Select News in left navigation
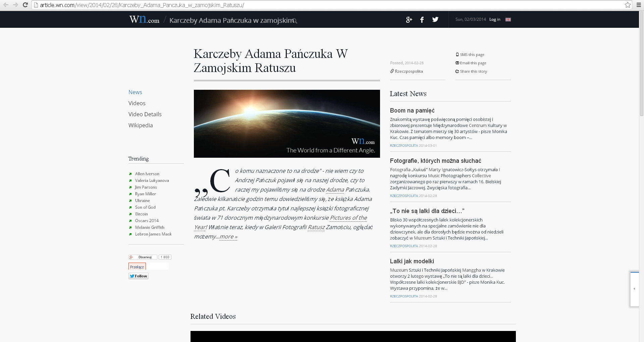 pyautogui.click(x=135, y=92)
